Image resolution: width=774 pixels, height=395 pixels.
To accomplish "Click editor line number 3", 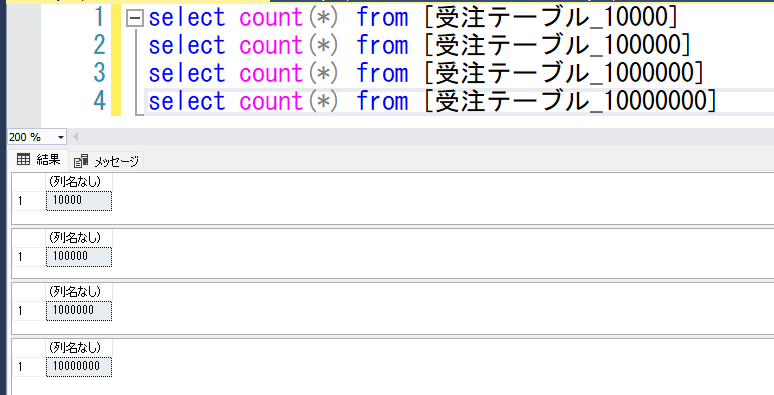I will point(99,73).
